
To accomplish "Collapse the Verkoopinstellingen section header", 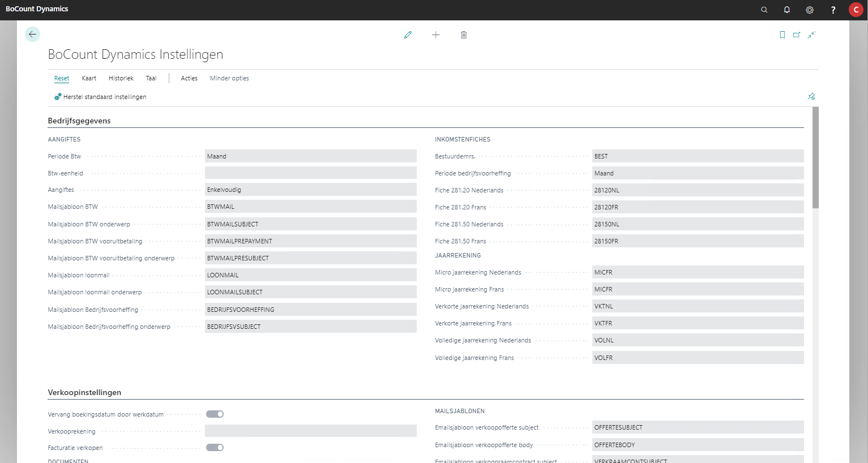I will [x=84, y=392].
